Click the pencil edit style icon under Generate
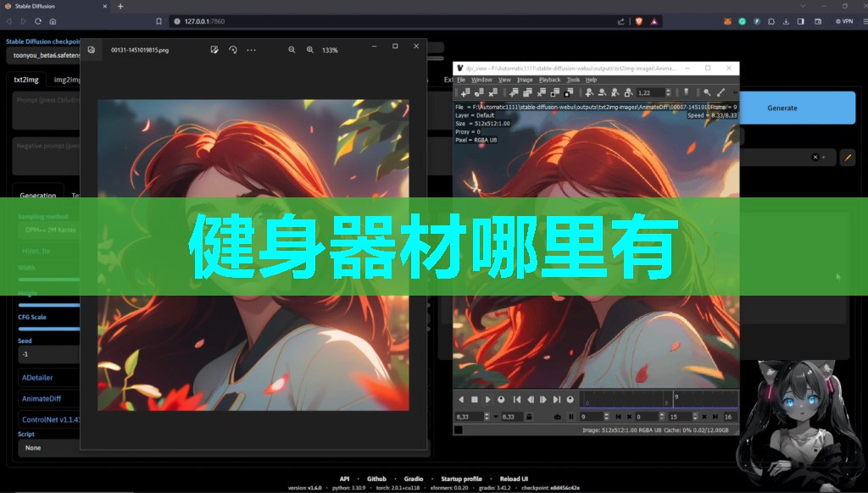The height and width of the screenshot is (493, 868). 848,158
